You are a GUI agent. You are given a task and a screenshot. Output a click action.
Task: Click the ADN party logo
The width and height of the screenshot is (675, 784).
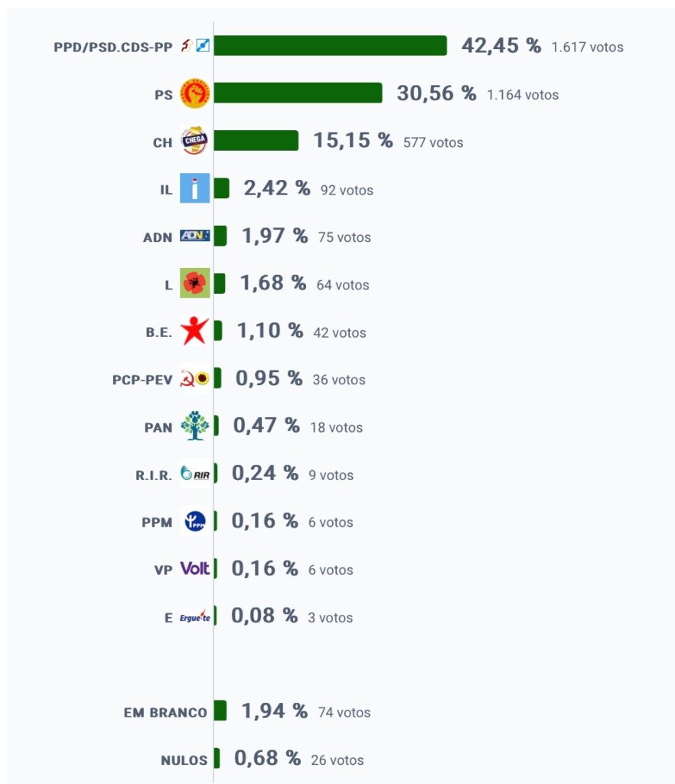tap(195, 236)
